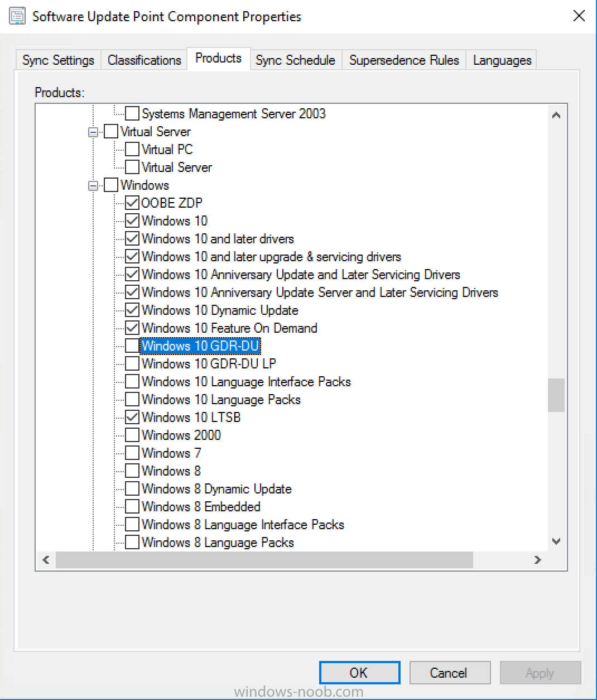Select the Windows 10 Dynamic Update label
Image resolution: width=597 pixels, height=700 pixels.
[220, 310]
